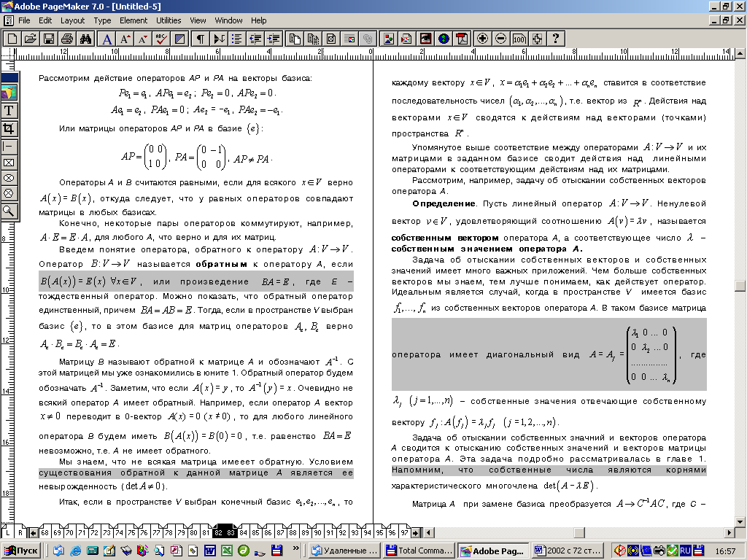The height and width of the screenshot is (560, 747).
Task: Select the Zoom tool in toolbox
Action: point(9,211)
